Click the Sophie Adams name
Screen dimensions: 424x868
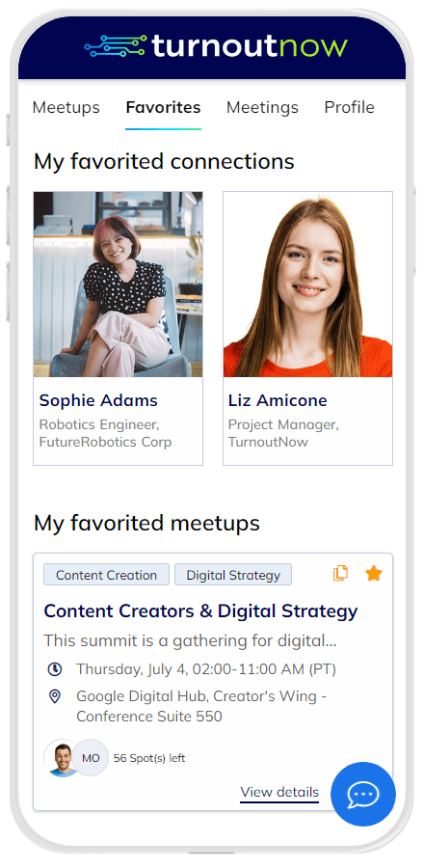(98, 400)
